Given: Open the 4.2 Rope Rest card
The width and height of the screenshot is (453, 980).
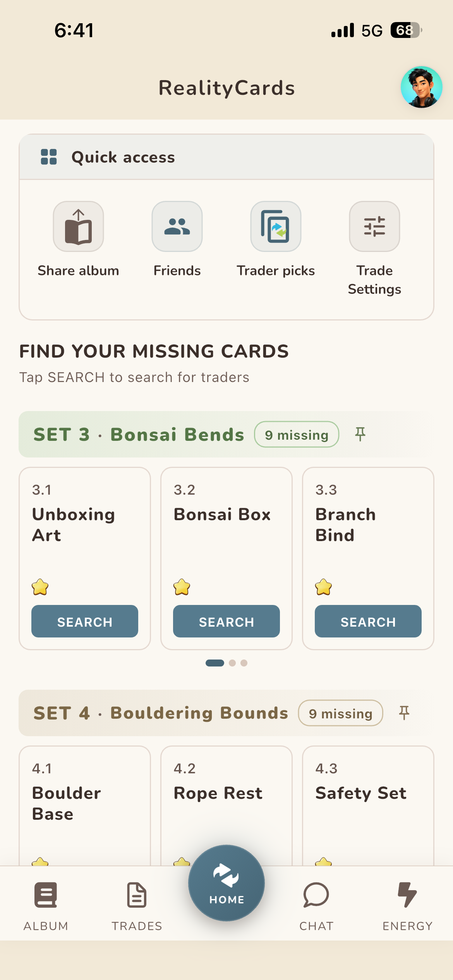Looking at the screenshot, I should (x=226, y=806).
